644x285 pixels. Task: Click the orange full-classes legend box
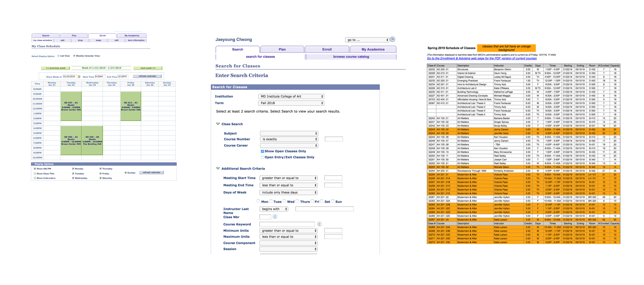tap(506, 48)
